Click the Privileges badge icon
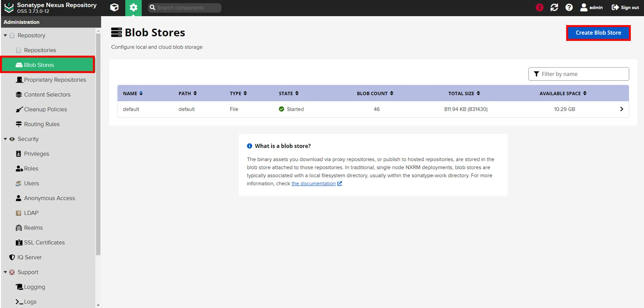644x308 pixels. 19,154
